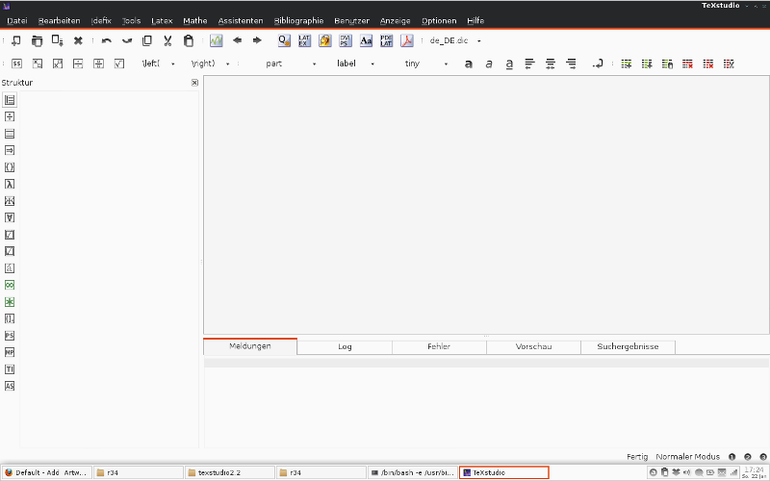Switch side panel to lambda Greek symbols
This screenshot has width=770, height=481.
(x=9, y=184)
